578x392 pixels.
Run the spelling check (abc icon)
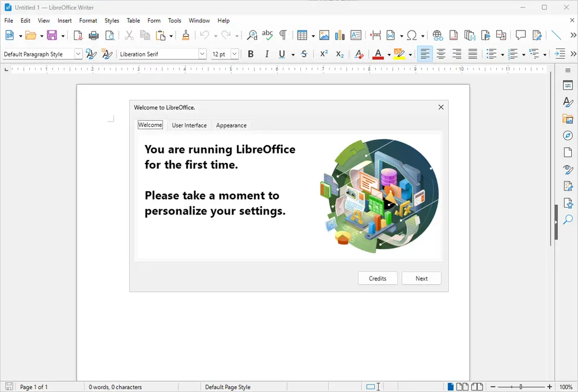tap(268, 36)
